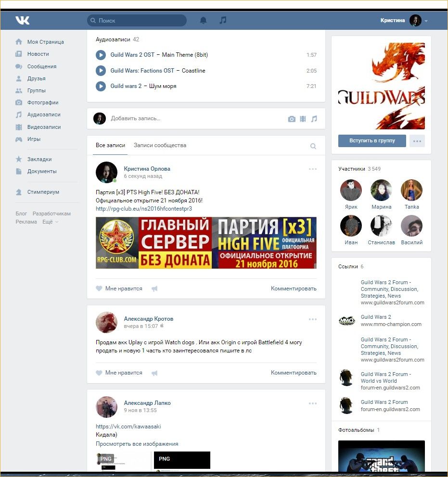The height and width of the screenshot is (477, 448).
Task: Play Guild Wars 2 OST Main Theme
Action: click(x=101, y=55)
